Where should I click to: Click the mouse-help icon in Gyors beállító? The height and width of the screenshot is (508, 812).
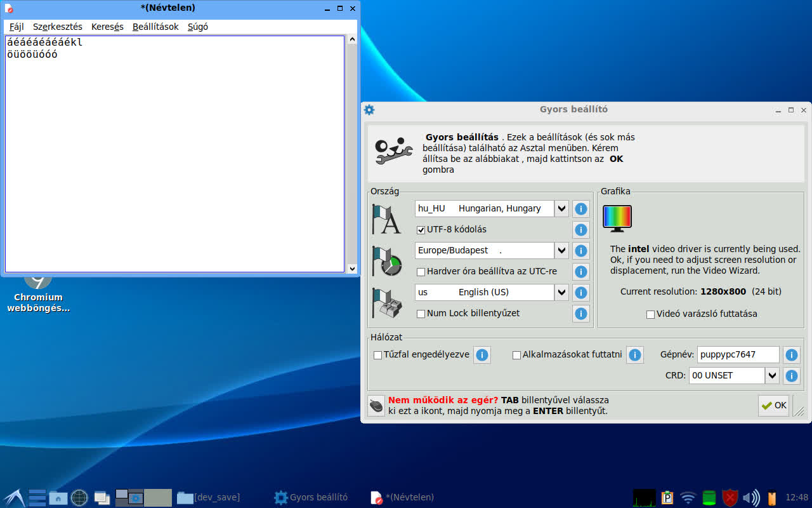[x=376, y=405]
